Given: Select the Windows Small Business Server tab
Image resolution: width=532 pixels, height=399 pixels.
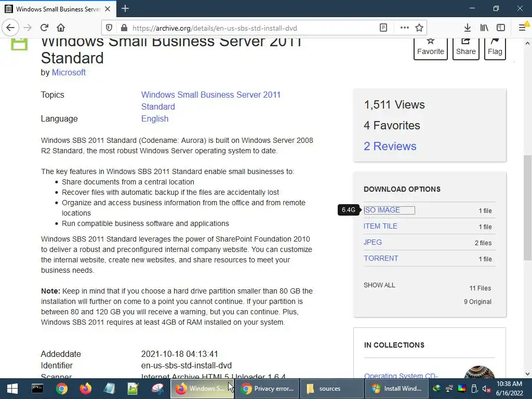Looking at the screenshot, I should click(58, 9).
